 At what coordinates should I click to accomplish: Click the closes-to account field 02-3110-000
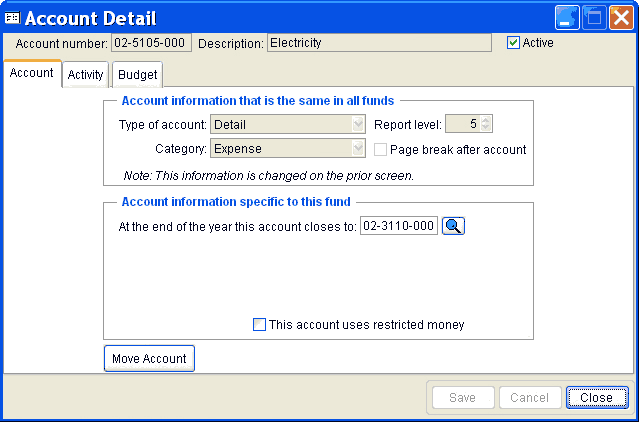pos(399,226)
